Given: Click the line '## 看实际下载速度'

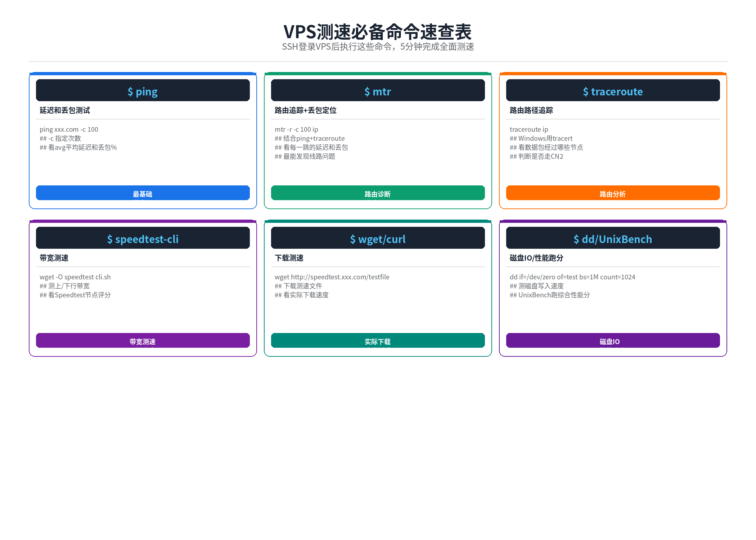Looking at the screenshot, I should tap(302, 295).
